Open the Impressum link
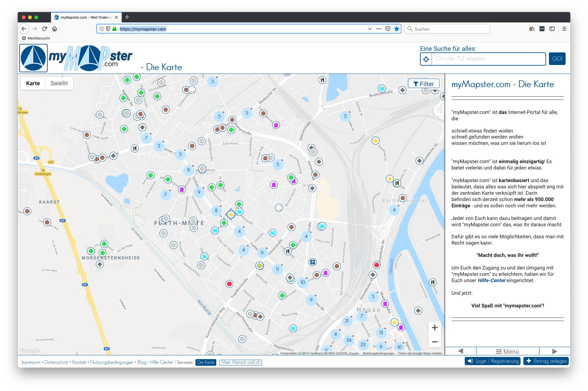 (31, 362)
